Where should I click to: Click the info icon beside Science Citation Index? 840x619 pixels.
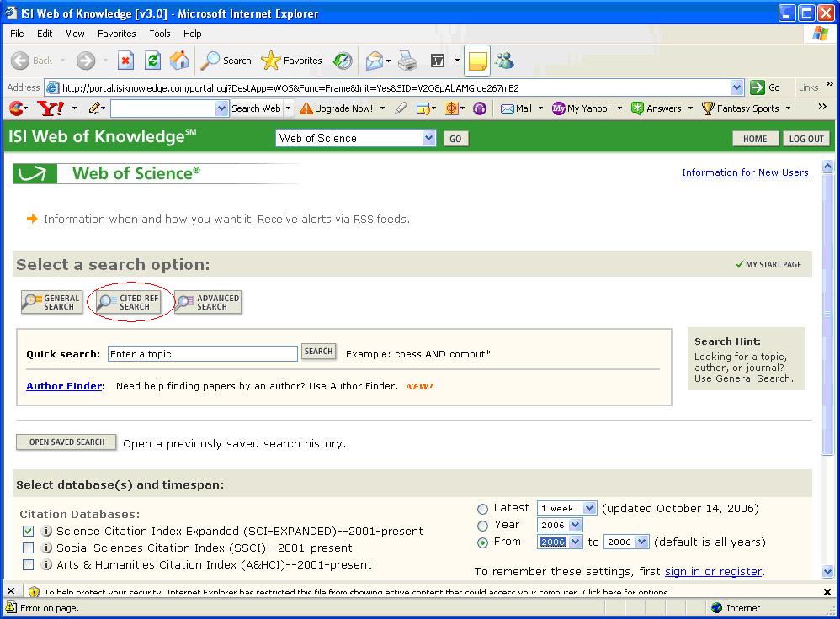(46, 532)
